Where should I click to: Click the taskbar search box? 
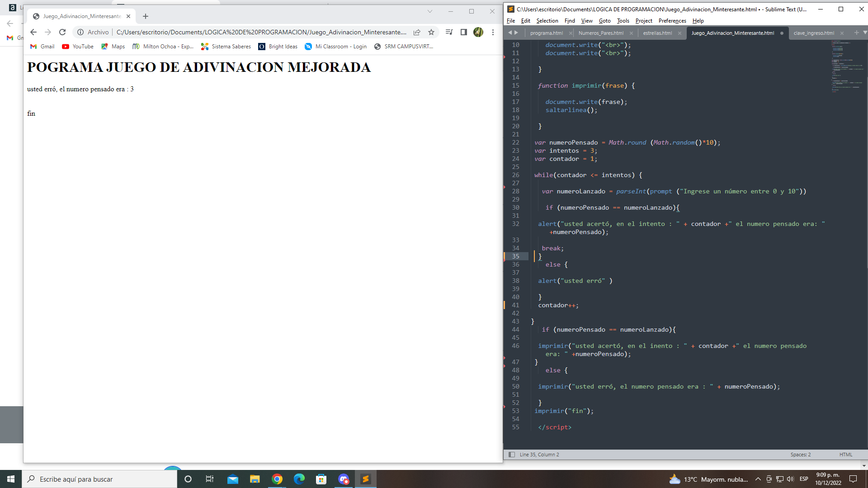pos(99,479)
